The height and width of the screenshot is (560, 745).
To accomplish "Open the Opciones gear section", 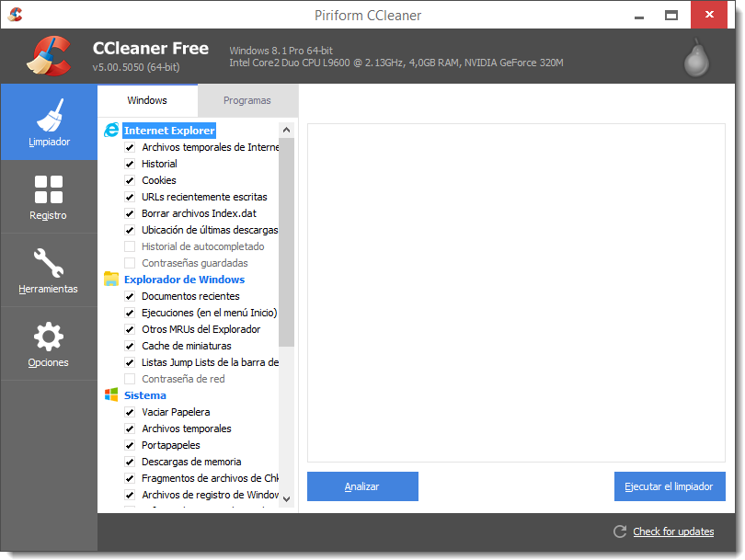I will tap(49, 344).
